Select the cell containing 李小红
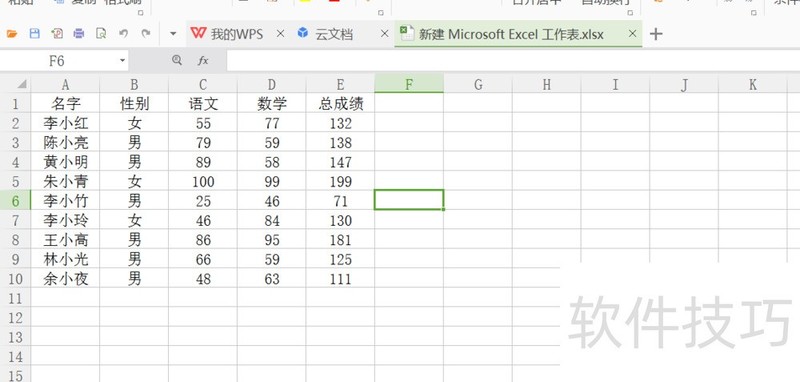This screenshot has height=382, width=800. pyautogui.click(x=65, y=123)
